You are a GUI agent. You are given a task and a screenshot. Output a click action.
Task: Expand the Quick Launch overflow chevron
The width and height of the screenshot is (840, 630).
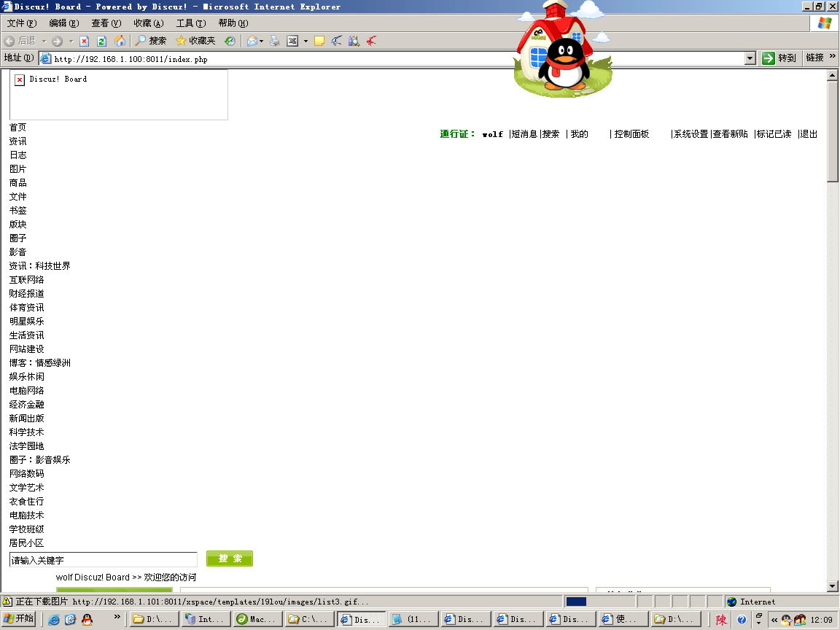pyautogui.click(x=117, y=617)
